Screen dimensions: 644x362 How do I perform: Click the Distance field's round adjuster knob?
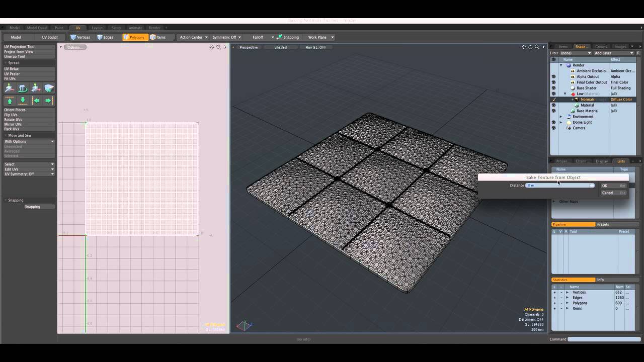592,186
